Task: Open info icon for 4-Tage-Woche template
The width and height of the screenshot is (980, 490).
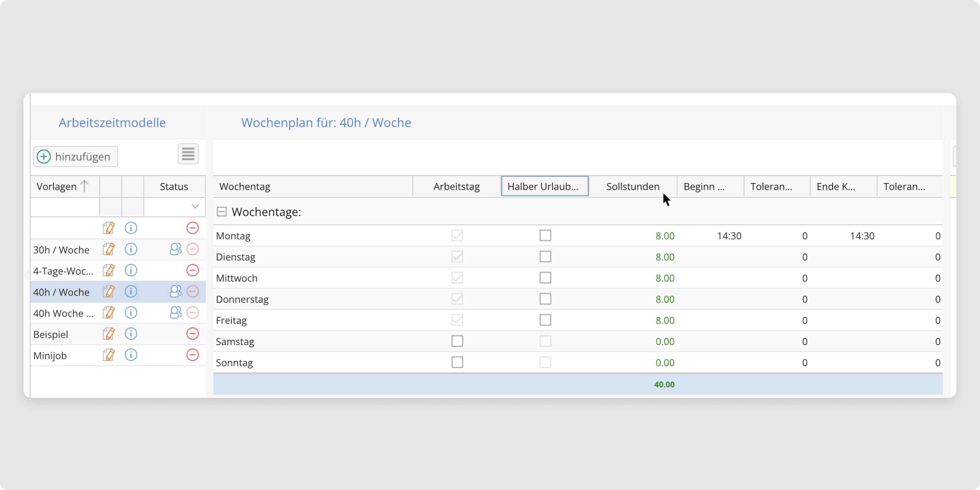Action: [131, 270]
